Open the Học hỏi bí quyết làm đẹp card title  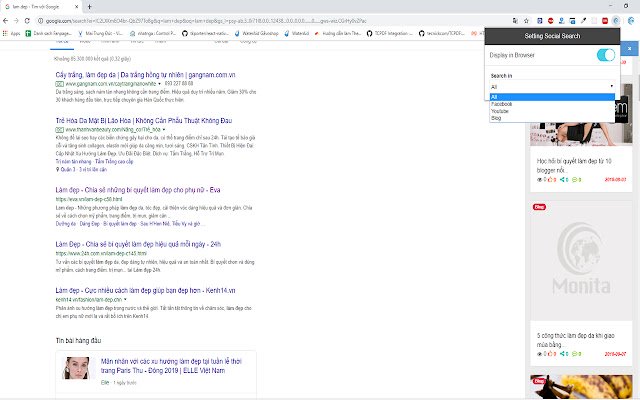[574, 165]
